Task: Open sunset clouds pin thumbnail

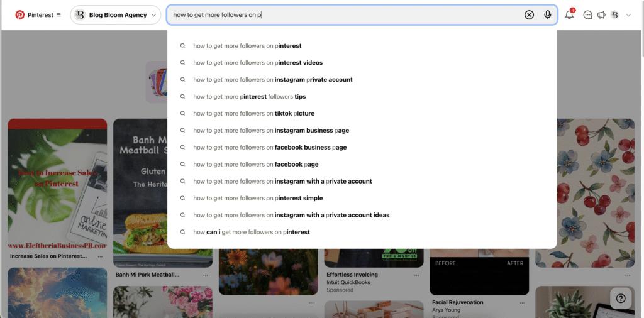Action: 57,293
